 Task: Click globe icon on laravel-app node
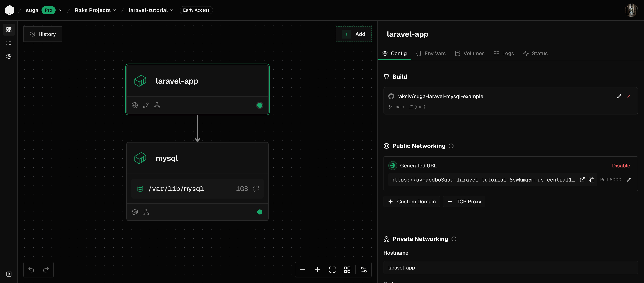[135, 106]
